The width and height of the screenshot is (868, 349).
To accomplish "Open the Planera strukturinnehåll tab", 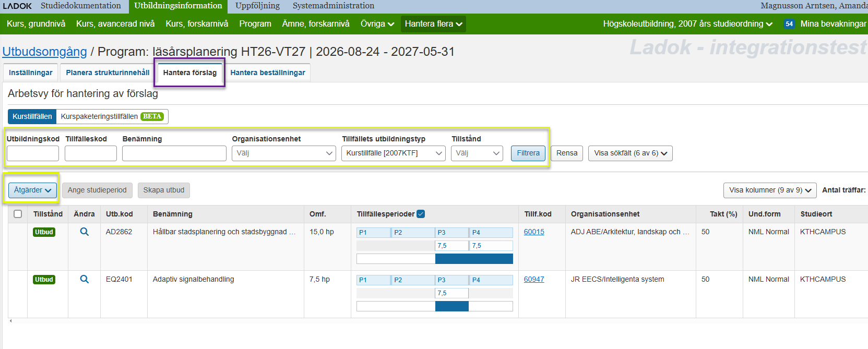I will tap(108, 73).
